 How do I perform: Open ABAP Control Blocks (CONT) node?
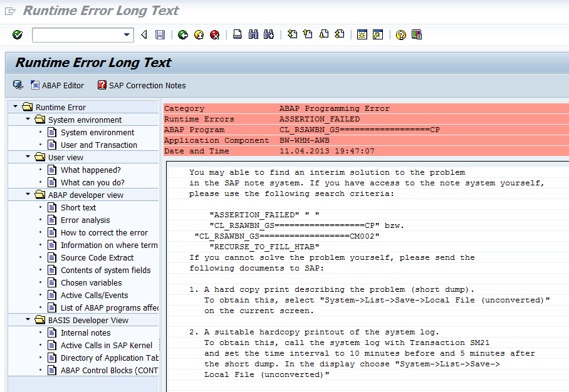109,371
